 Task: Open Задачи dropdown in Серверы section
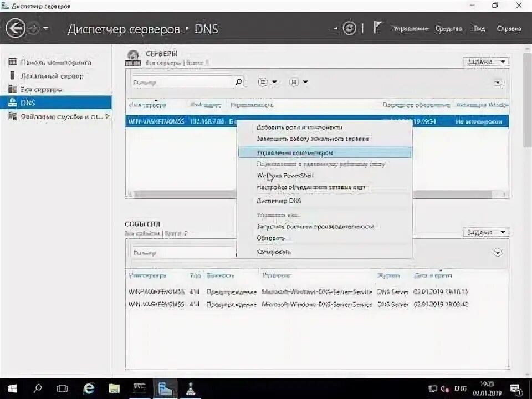point(486,62)
